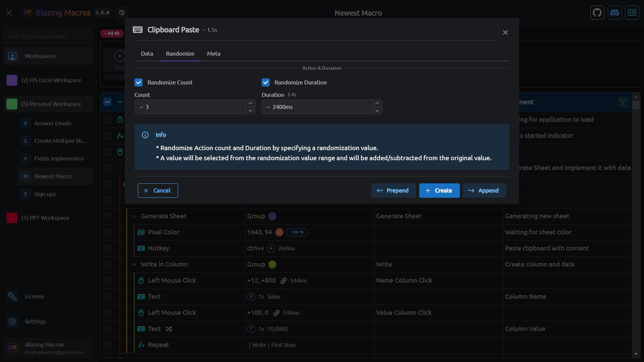Screen dimensions: 644x362
Task: Click the X icon beside Blazing Macros logo
Action: 9,13
